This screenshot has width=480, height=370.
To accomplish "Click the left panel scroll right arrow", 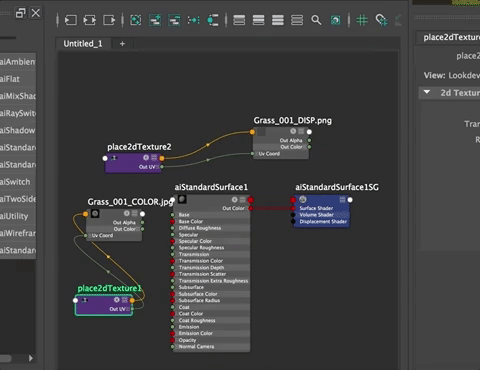I will click(x=31, y=358).
